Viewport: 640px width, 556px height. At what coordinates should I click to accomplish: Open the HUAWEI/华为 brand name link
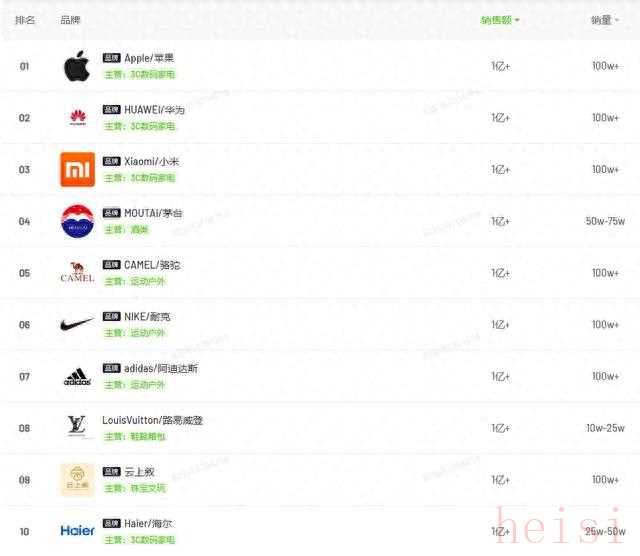coord(154,109)
